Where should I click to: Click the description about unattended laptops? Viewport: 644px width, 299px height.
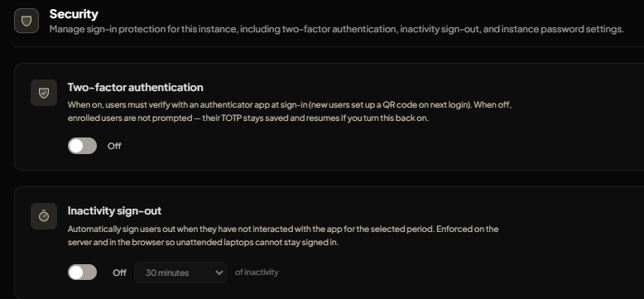(x=283, y=235)
